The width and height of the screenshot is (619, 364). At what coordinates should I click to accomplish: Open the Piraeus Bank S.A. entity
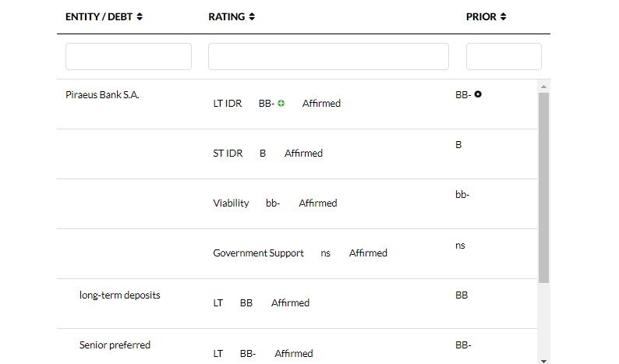(102, 95)
